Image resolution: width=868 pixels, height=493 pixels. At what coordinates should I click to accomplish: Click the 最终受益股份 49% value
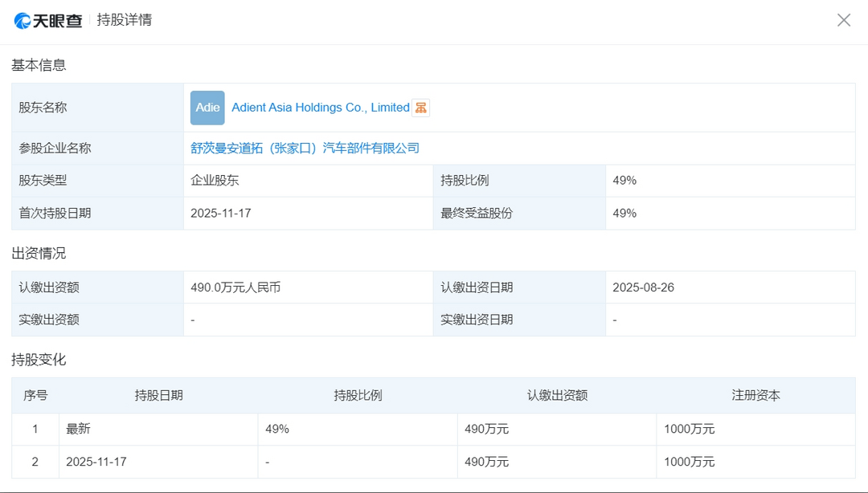[x=628, y=213]
